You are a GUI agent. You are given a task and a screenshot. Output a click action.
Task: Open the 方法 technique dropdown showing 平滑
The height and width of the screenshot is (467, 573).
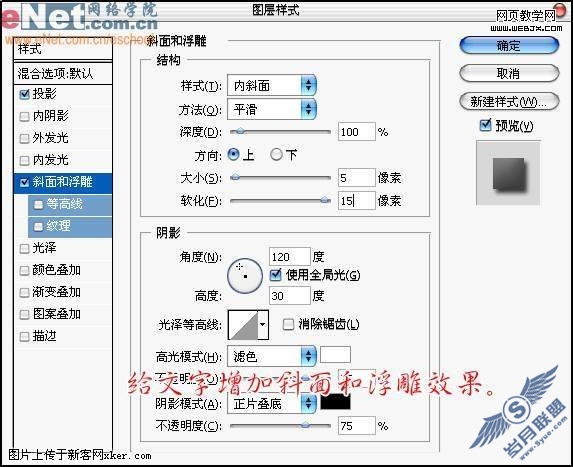click(x=272, y=109)
